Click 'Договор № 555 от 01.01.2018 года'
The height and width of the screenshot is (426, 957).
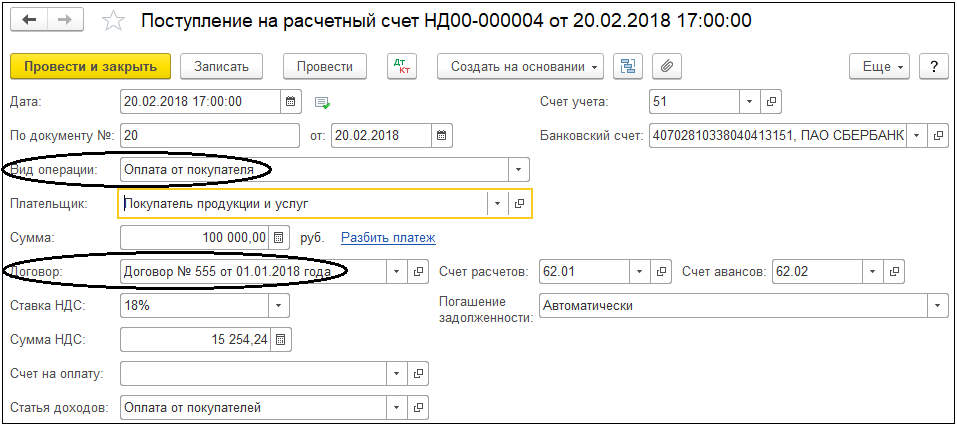[x=228, y=272]
